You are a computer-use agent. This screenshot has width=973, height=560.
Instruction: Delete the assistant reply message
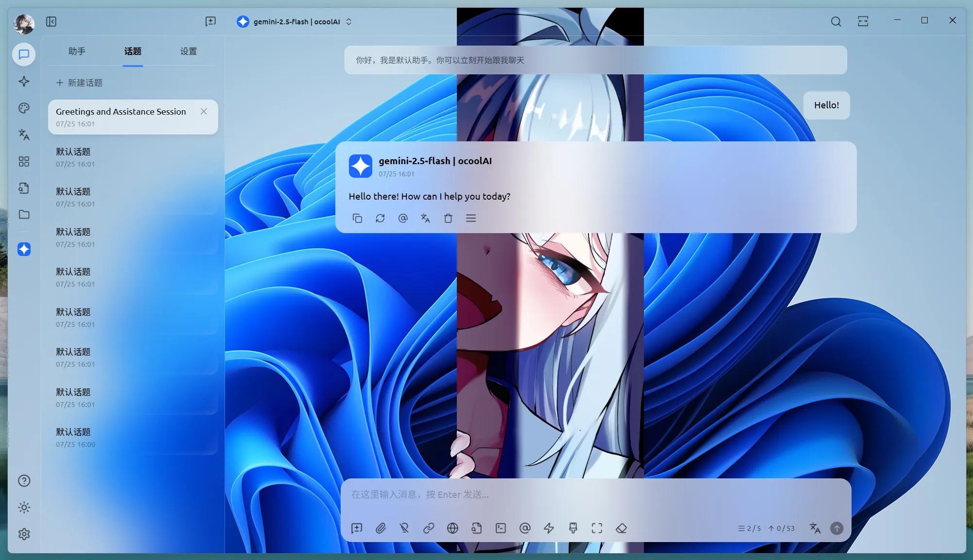[448, 218]
